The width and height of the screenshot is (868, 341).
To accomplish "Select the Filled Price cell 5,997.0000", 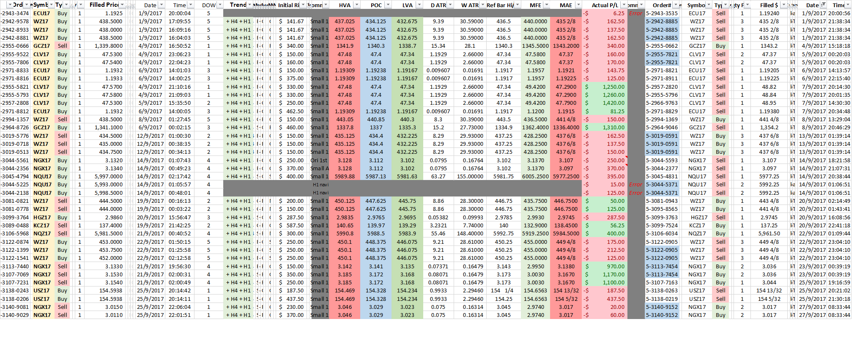I will 104,177.
